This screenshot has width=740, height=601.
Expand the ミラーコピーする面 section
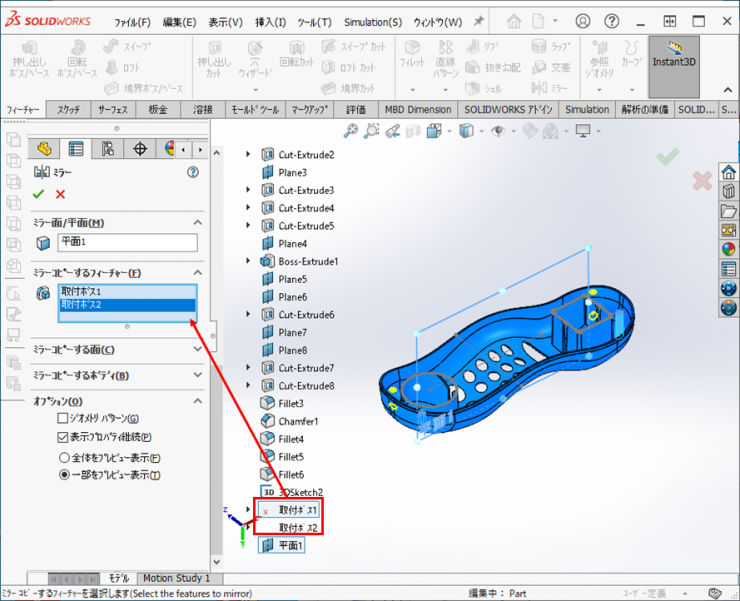pos(197,350)
